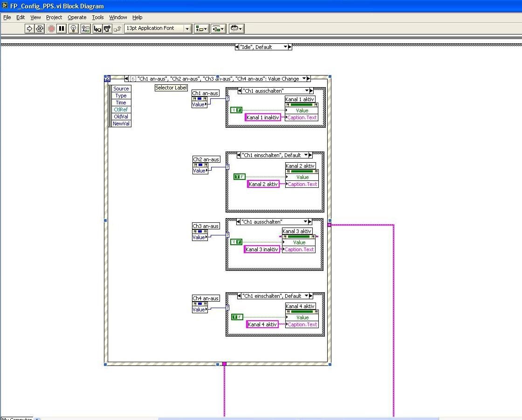Screen dimensions: 522x420
Task: Open first "Ch1 ausschalten" case selector dropdown
Action: pyautogui.click(x=307, y=90)
